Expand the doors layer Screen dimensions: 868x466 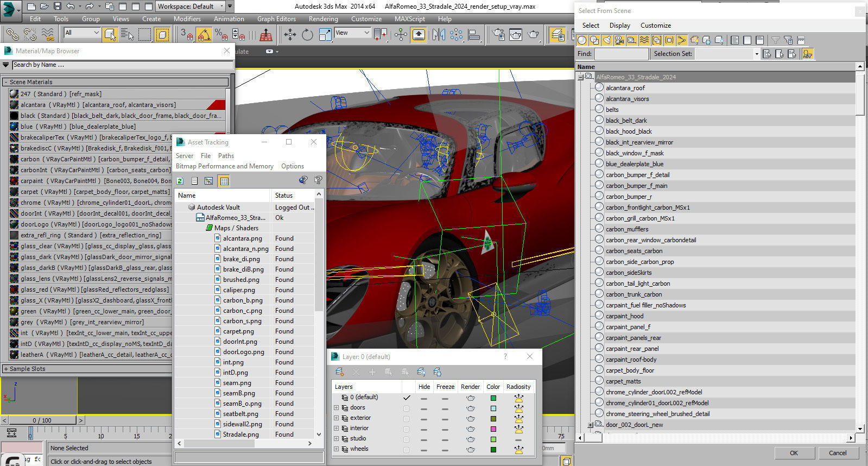336,408
